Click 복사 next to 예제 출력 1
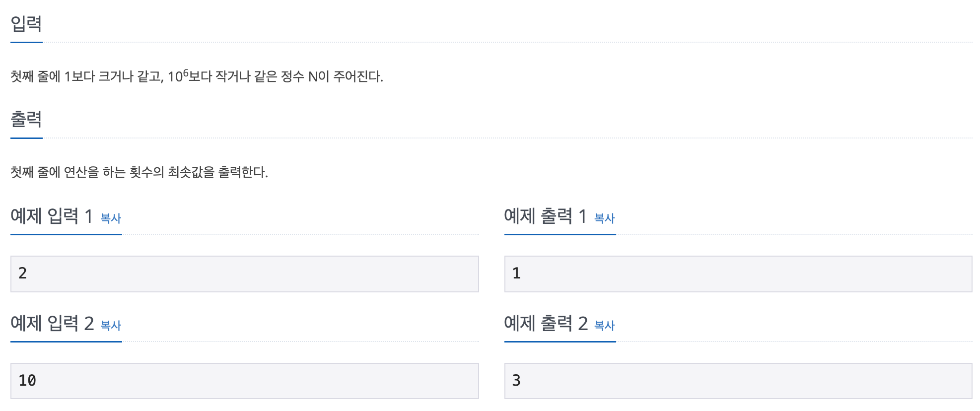The width and height of the screenshot is (980, 411). (x=605, y=217)
